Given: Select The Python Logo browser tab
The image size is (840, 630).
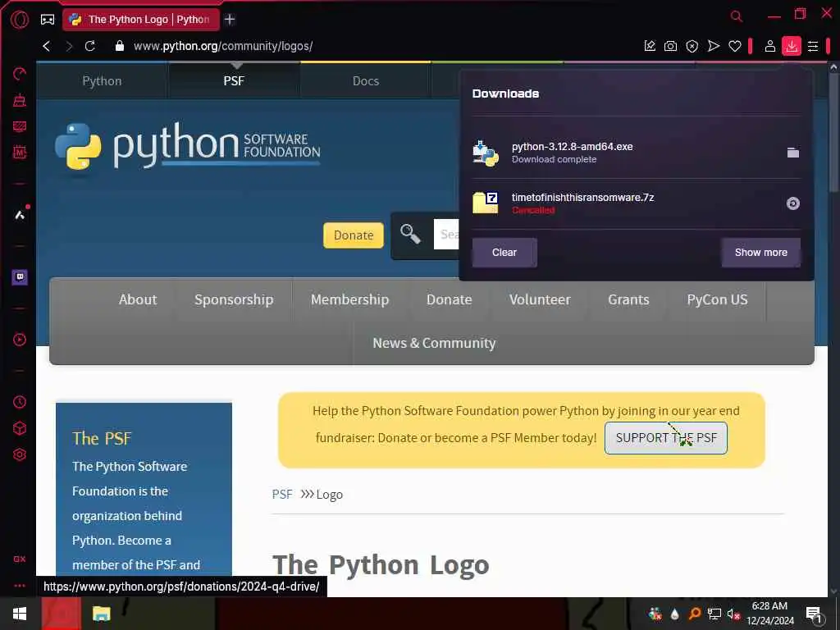Looking at the screenshot, I should (x=141, y=20).
